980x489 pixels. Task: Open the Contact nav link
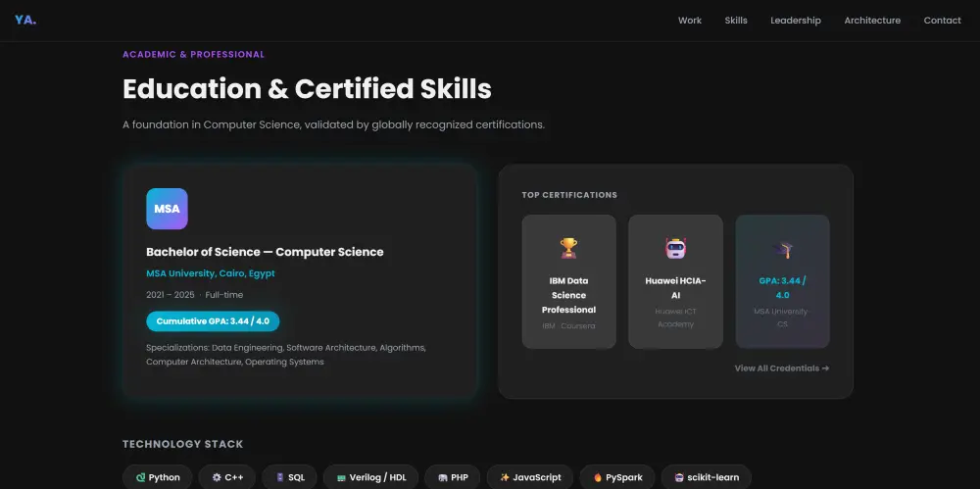(x=942, y=21)
